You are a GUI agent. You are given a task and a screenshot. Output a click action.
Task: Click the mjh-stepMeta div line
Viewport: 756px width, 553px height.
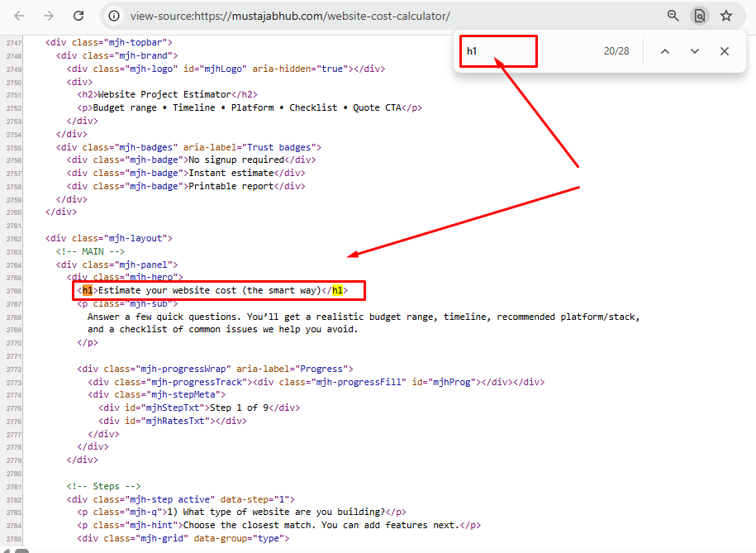click(157, 395)
